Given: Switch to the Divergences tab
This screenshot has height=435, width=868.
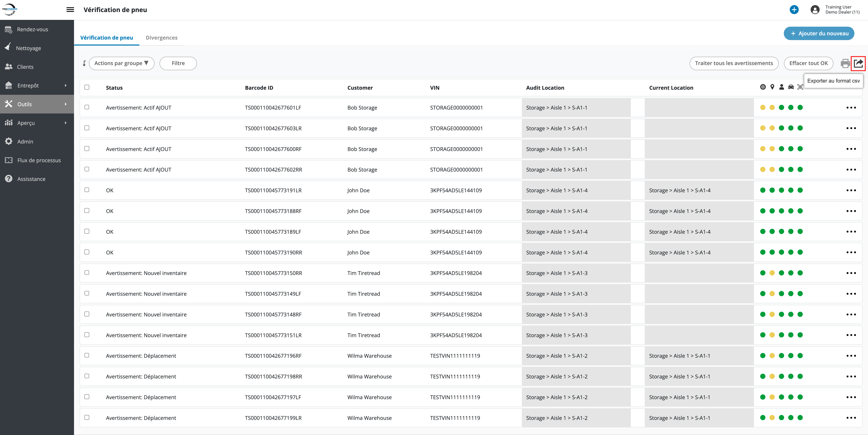Looking at the screenshot, I should (x=161, y=38).
